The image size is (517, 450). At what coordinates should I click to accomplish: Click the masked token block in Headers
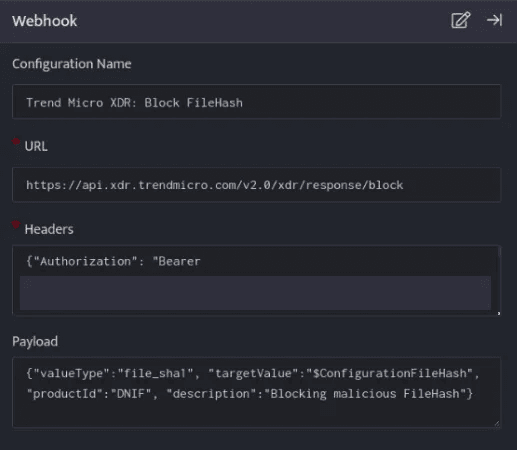[x=255, y=293]
